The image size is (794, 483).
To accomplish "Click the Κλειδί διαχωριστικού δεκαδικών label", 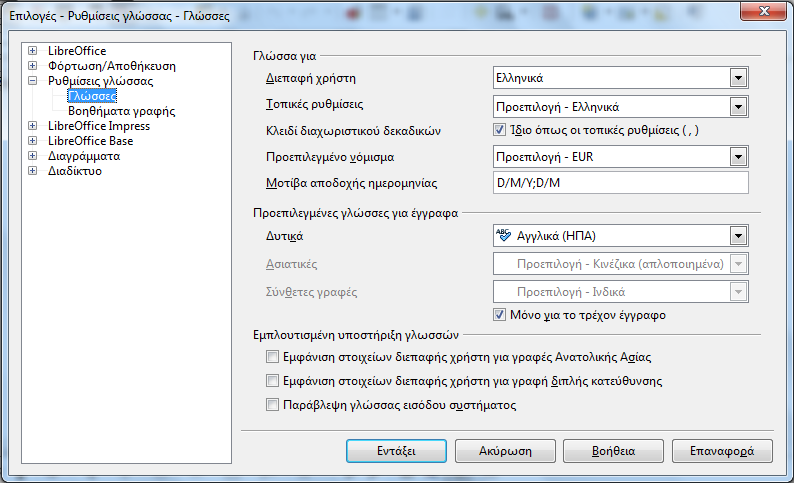I will [x=353, y=131].
